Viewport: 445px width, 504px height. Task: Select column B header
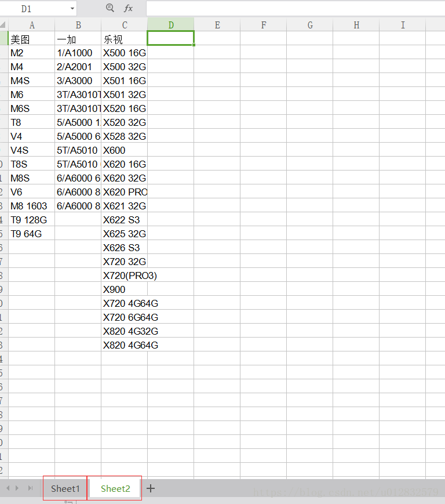78,25
